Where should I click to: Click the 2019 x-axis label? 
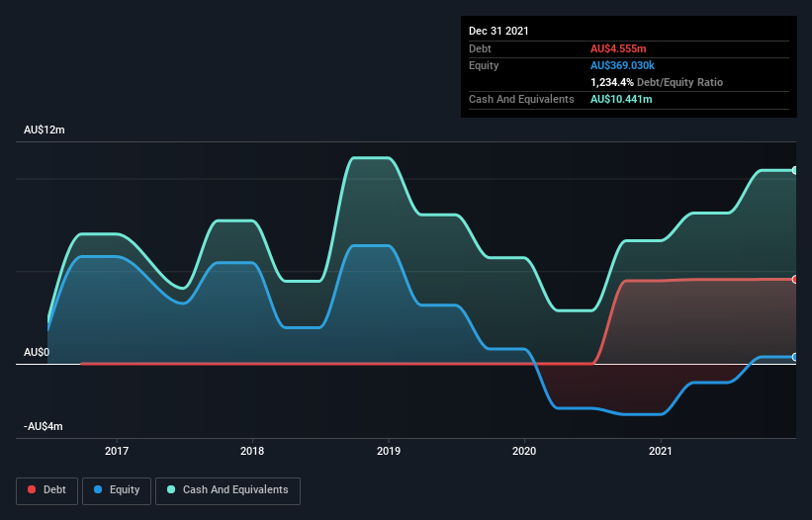pos(389,451)
